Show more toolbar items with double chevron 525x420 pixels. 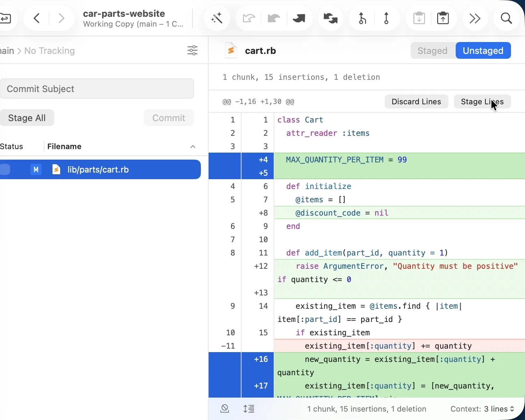[475, 18]
